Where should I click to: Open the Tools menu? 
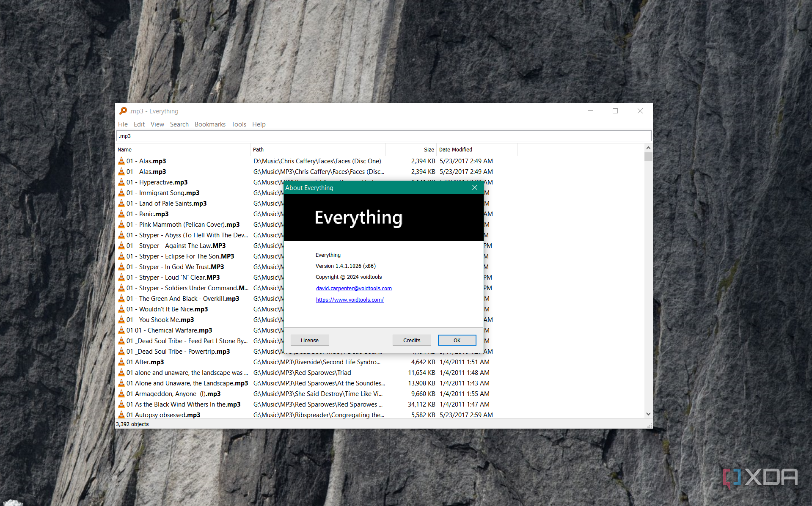point(239,124)
